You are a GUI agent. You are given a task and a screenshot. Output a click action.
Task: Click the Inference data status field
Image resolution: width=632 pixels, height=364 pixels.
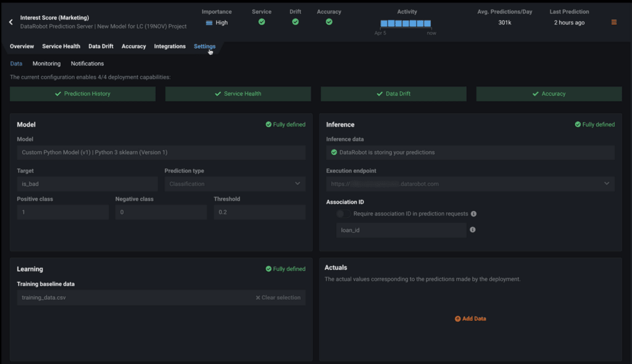pos(470,152)
